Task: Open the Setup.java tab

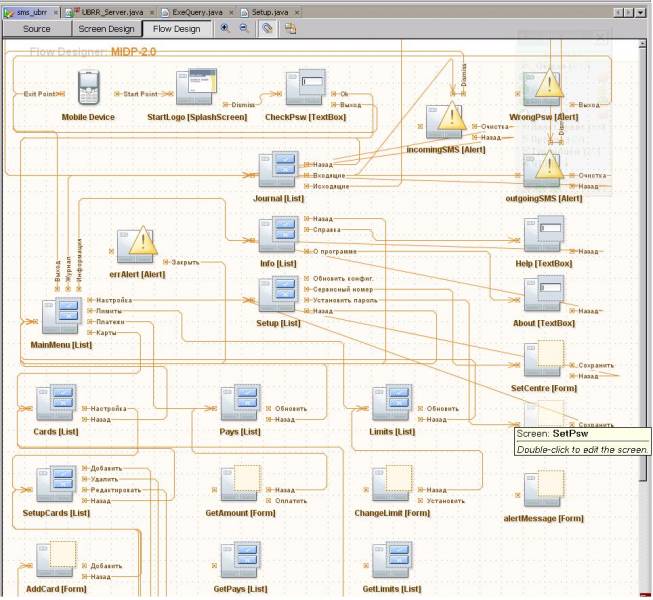Action: coord(270,12)
